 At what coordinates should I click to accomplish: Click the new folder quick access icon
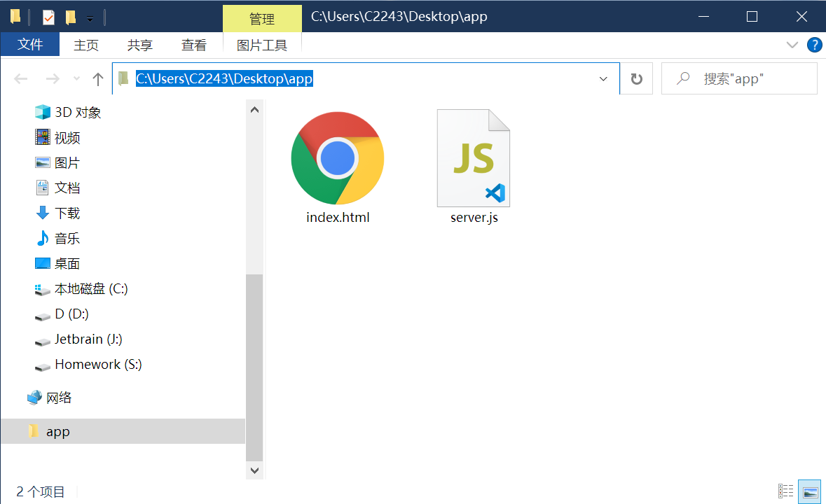[x=71, y=17]
